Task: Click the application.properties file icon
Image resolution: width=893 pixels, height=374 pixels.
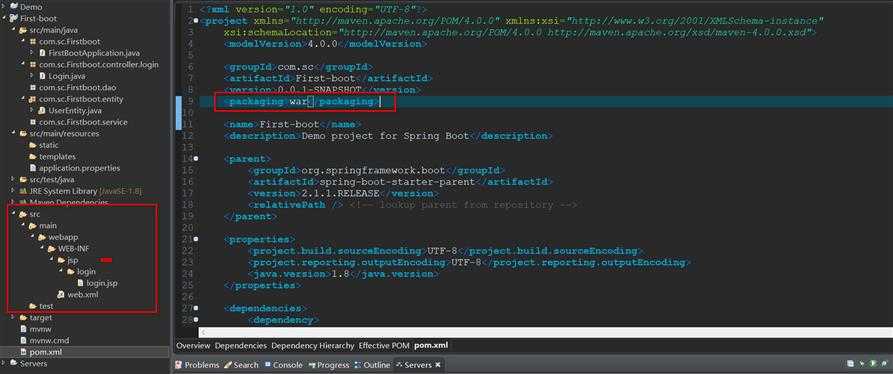Action: [33, 168]
